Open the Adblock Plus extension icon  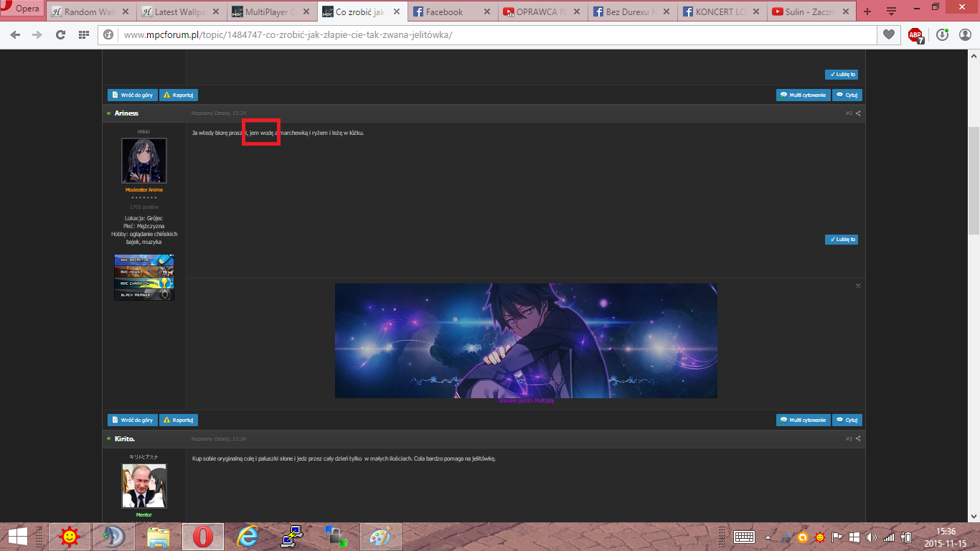pyautogui.click(x=915, y=35)
